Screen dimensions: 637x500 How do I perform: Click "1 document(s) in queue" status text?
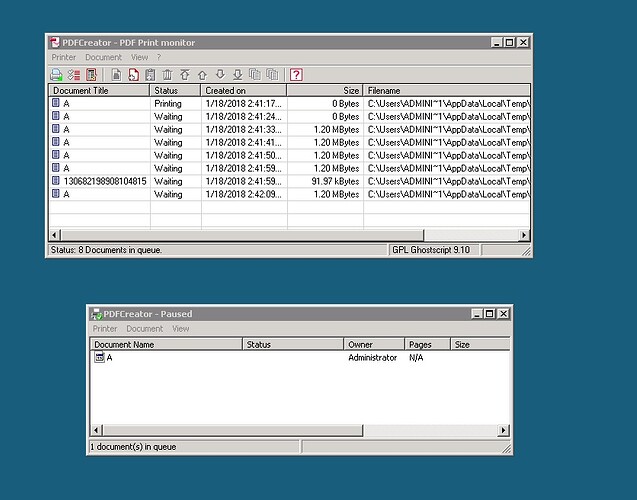pyautogui.click(x=133, y=447)
